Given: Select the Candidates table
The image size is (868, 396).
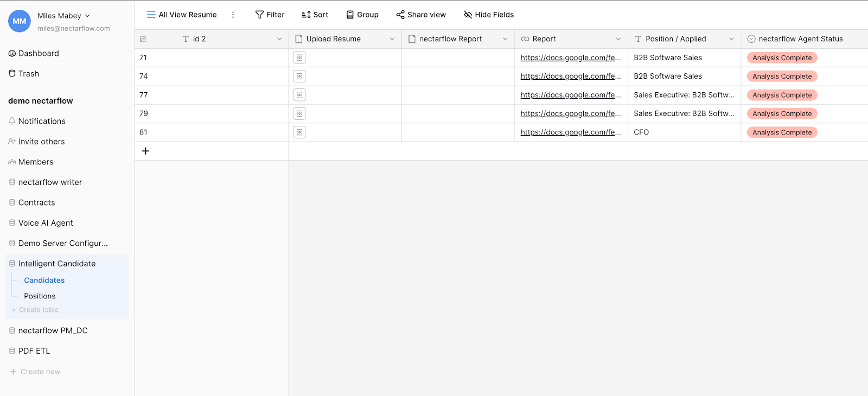Looking at the screenshot, I should [44, 280].
